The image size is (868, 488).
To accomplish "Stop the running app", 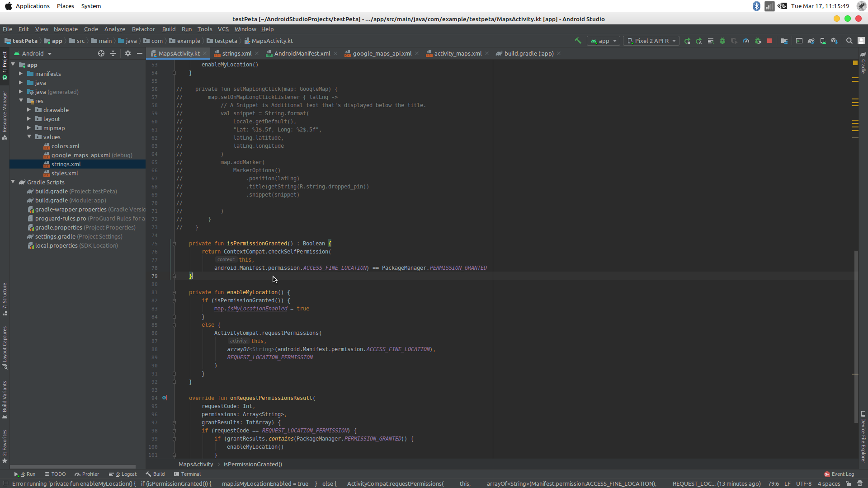I will tap(769, 41).
